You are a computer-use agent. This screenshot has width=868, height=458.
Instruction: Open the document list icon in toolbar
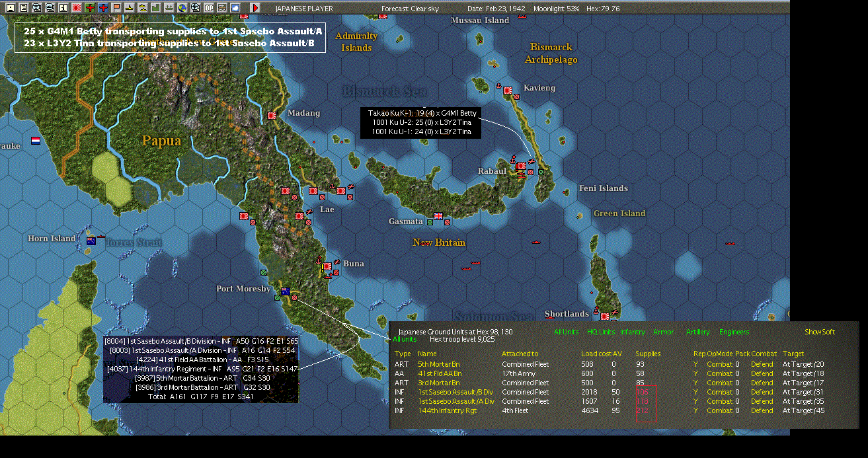[24, 8]
